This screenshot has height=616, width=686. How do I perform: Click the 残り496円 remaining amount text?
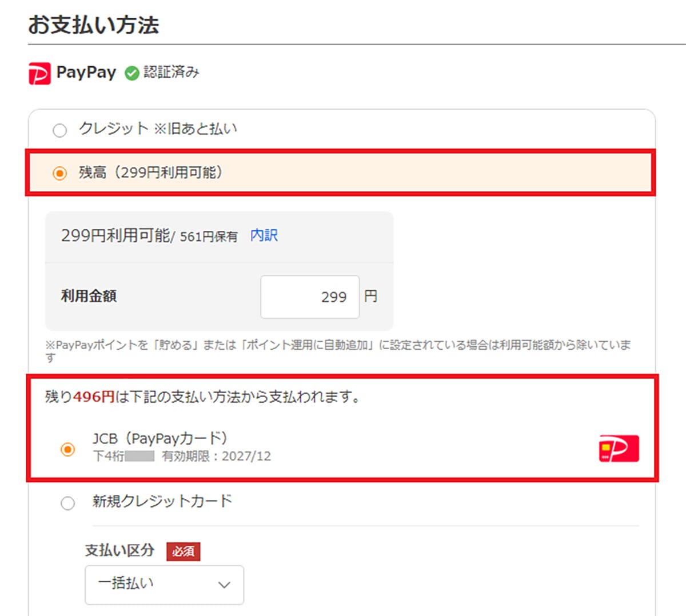80,397
